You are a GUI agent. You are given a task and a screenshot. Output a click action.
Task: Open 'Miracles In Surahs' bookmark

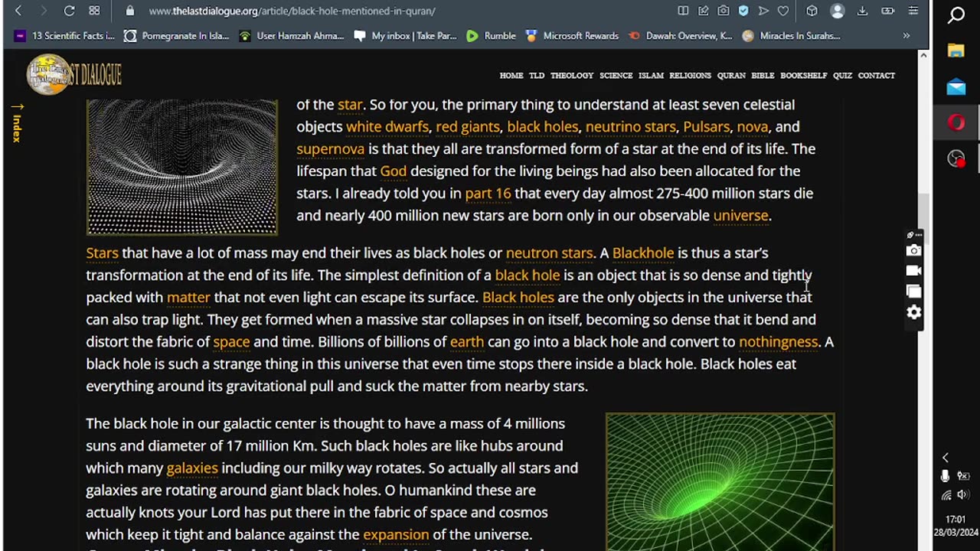[792, 36]
